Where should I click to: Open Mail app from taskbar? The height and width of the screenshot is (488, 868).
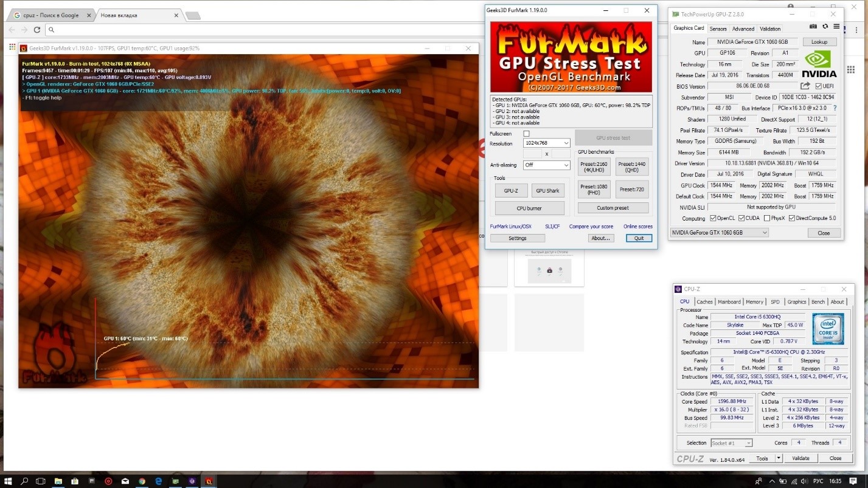(125, 481)
